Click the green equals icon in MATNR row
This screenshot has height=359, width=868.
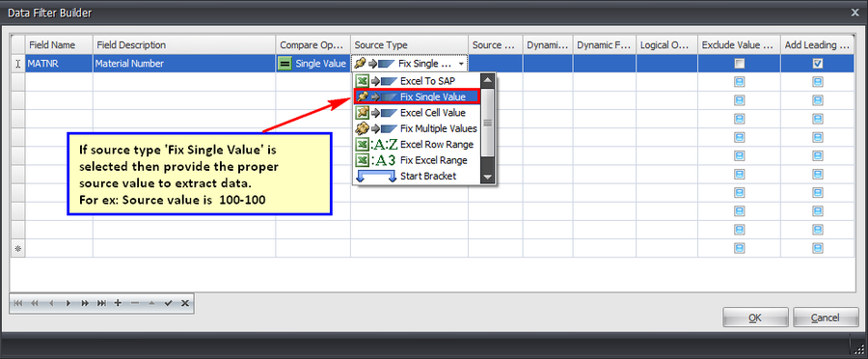click(285, 64)
